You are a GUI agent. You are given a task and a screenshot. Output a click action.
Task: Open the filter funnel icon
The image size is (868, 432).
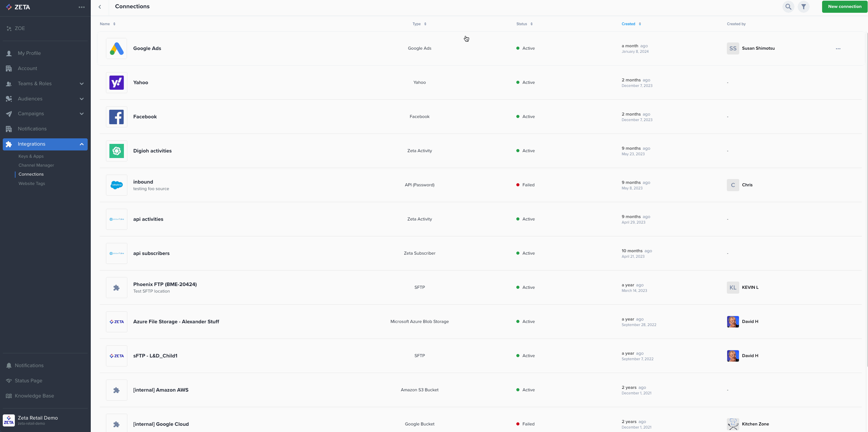click(x=803, y=7)
